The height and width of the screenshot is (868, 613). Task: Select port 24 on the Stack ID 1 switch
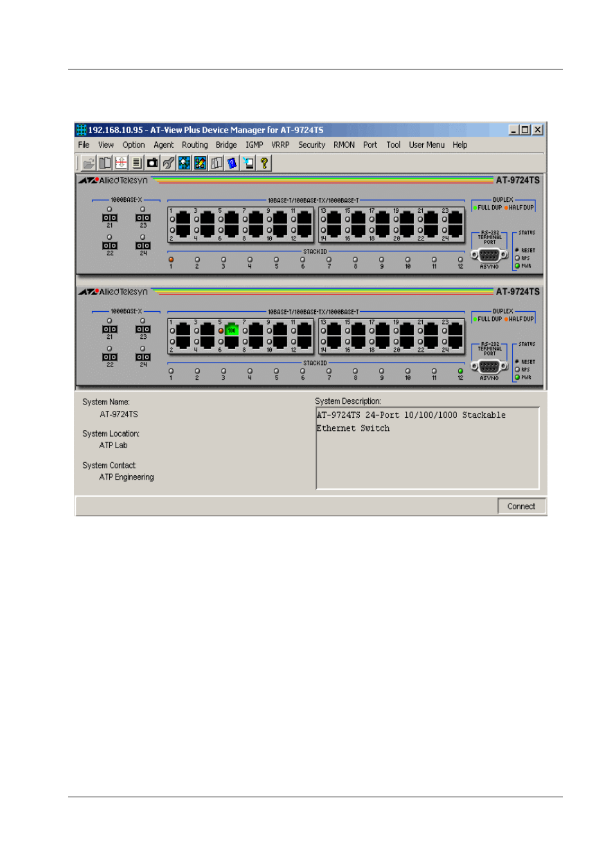(x=456, y=230)
